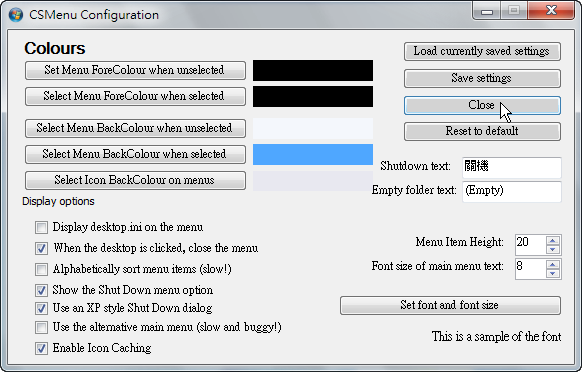Enable alphabetical sorting of menu items
This screenshot has height=372, width=582.
[41, 269]
